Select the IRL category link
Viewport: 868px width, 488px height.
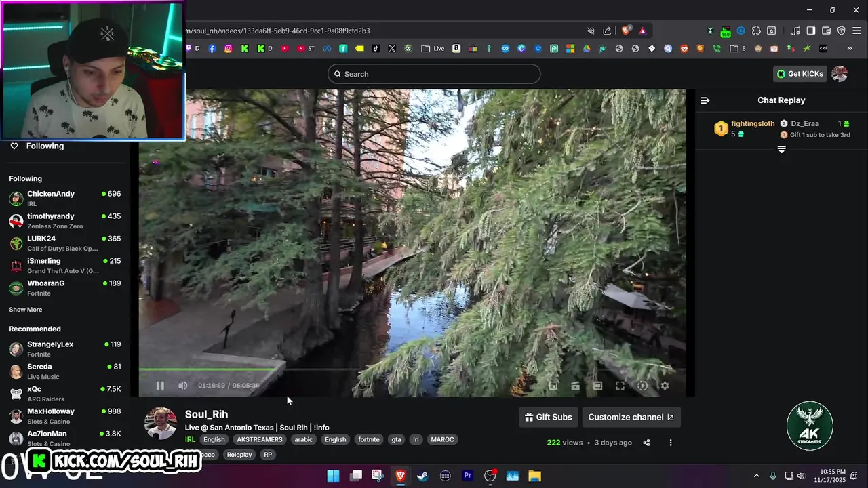tap(190, 439)
